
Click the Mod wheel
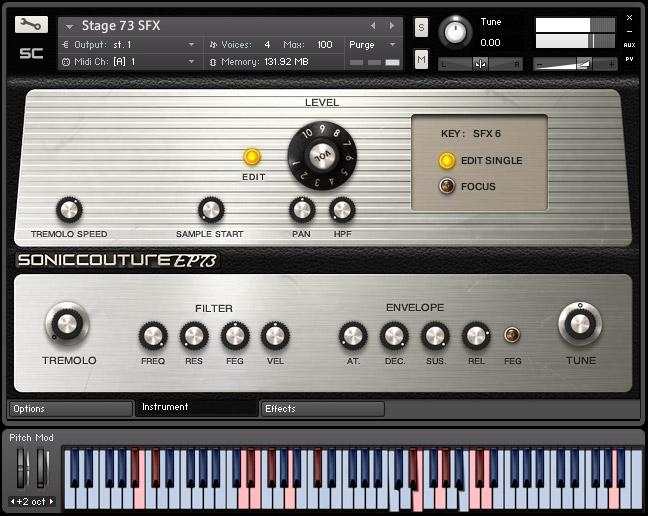coord(42,468)
